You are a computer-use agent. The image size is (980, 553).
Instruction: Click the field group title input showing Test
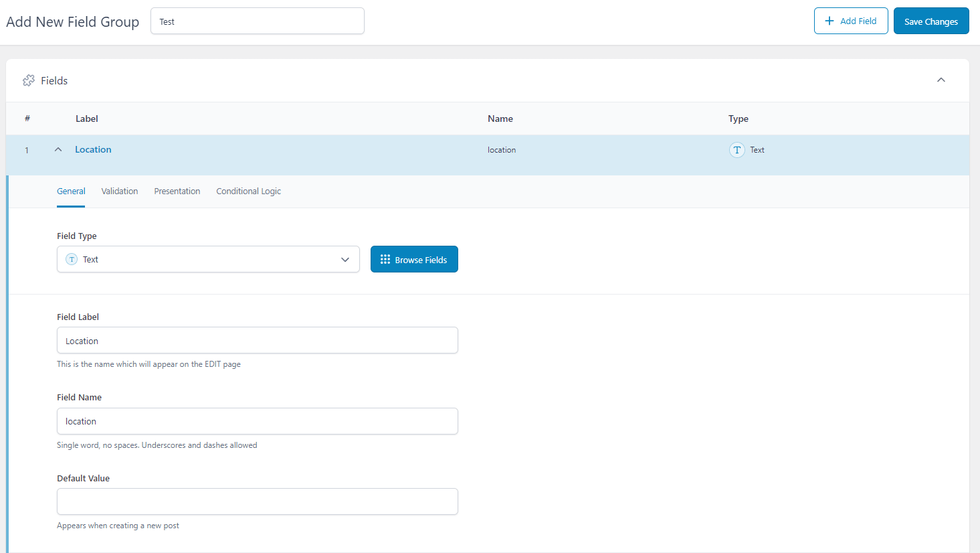pyautogui.click(x=257, y=21)
